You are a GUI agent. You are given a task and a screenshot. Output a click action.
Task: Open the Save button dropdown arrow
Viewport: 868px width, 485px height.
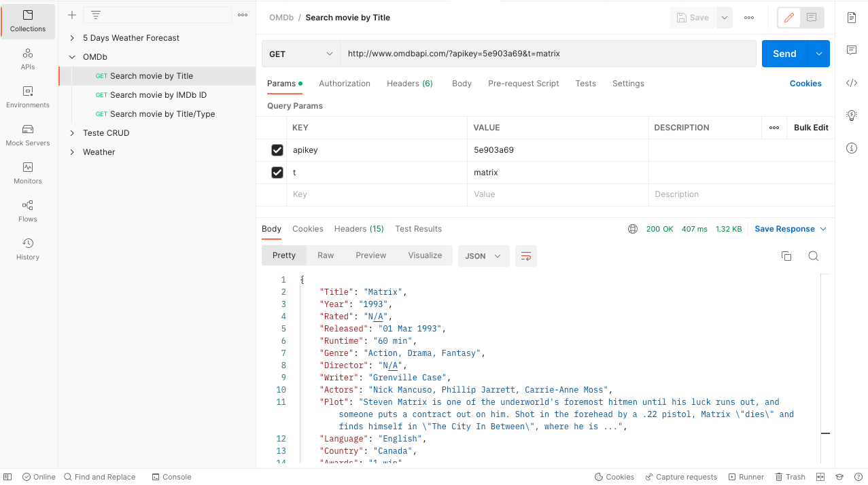point(725,18)
